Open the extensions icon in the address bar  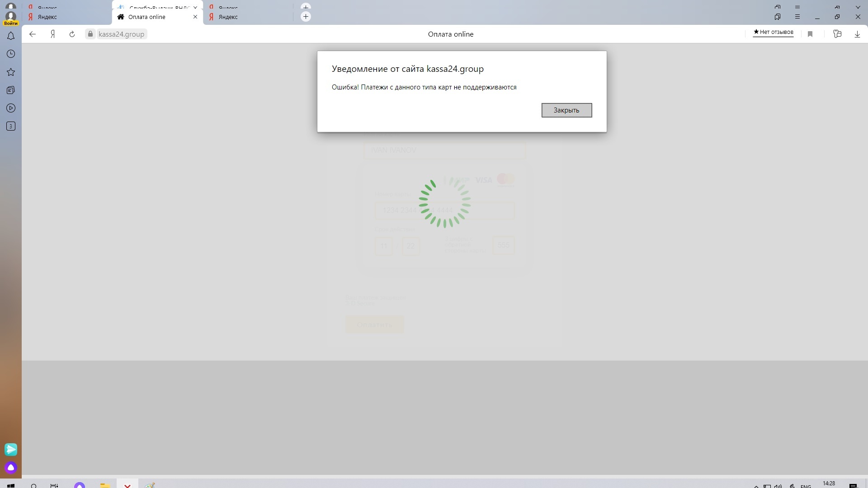[x=837, y=34]
